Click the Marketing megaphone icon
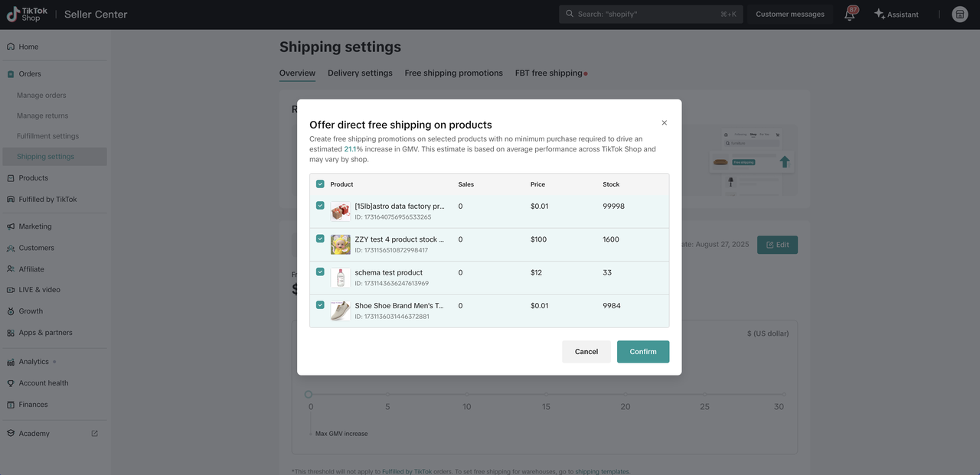 coord(11,226)
